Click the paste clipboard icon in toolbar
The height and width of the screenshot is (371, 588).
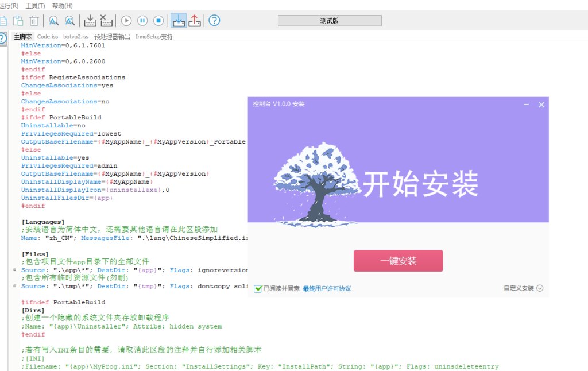pos(18,21)
